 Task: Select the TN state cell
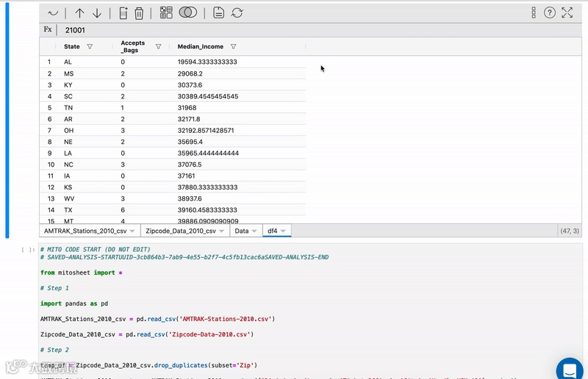84,107
